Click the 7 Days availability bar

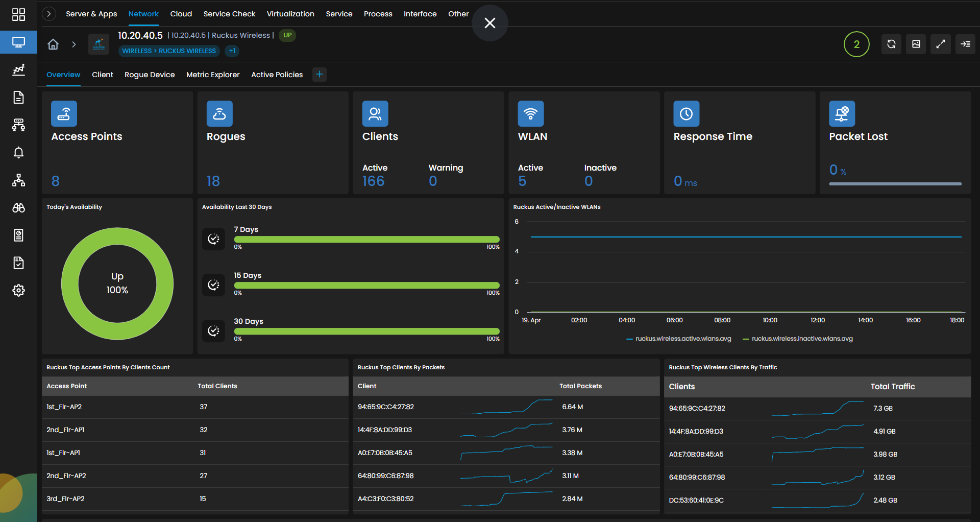366,239
